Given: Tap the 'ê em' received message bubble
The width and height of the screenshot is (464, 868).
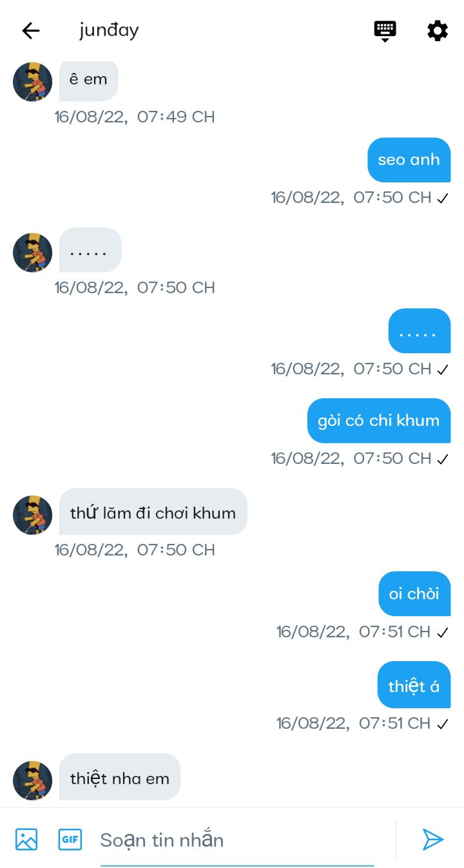Looking at the screenshot, I should pos(89,80).
